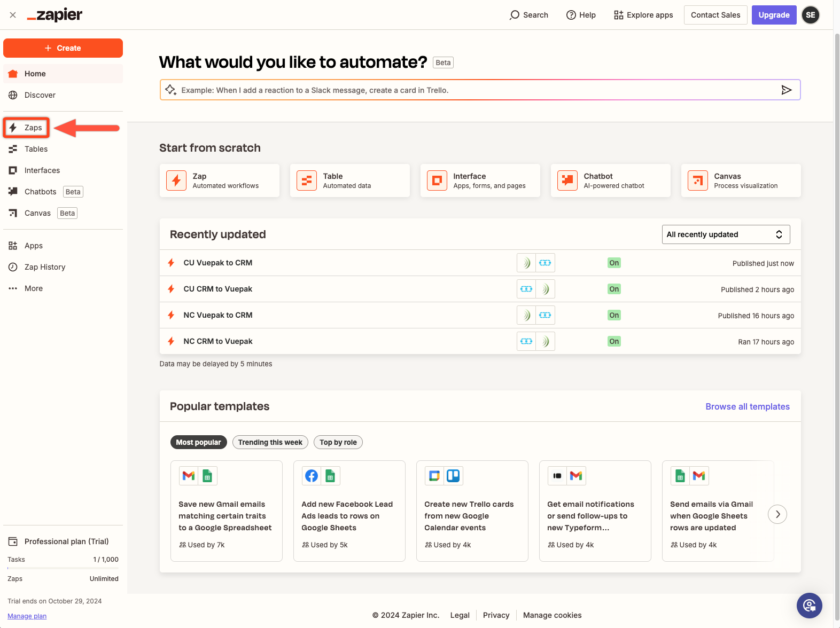Switch to the Trending this week tab
The height and width of the screenshot is (628, 840).
click(270, 442)
